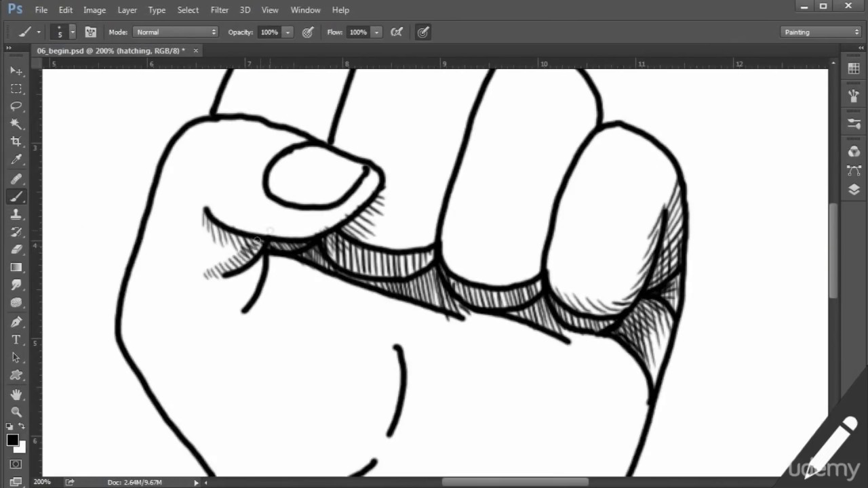868x488 pixels.
Task: Choose the Pen tool
Action: point(16,322)
